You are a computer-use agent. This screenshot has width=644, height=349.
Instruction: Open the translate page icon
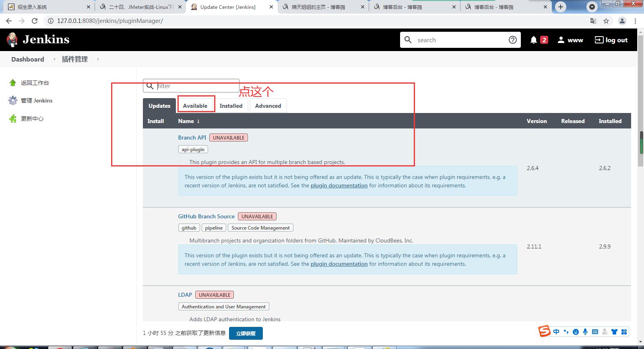593,21
